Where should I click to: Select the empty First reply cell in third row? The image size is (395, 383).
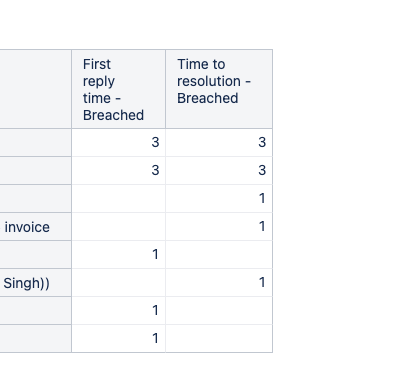(x=118, y=198)
